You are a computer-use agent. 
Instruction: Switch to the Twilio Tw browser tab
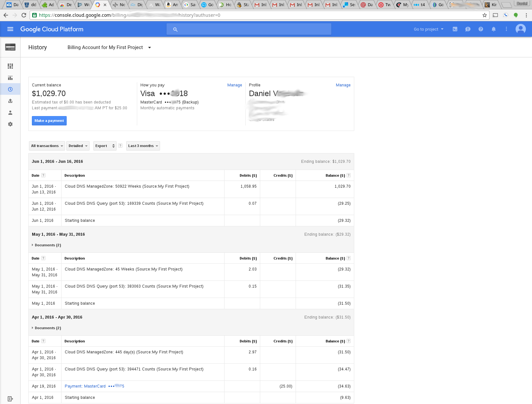(385, 5)
